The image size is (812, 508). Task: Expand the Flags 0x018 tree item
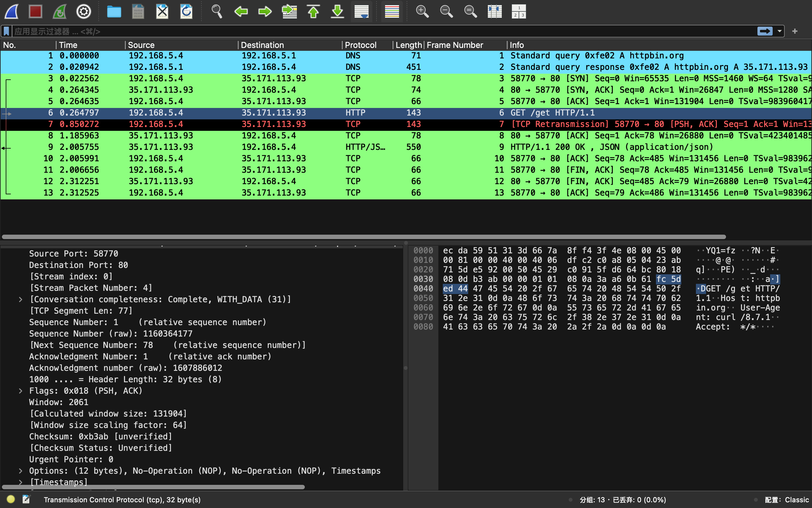click(21, 391)
